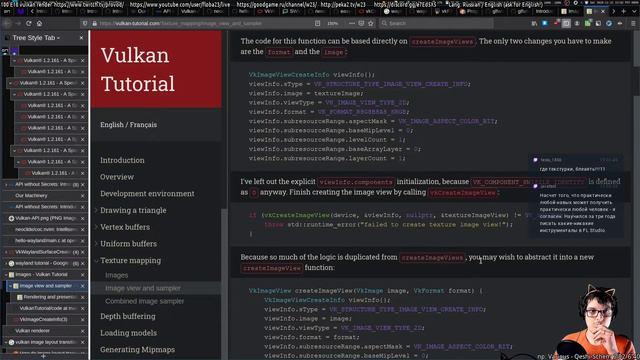
Task: Open the page actions three-dot menu
Action: 352,23
